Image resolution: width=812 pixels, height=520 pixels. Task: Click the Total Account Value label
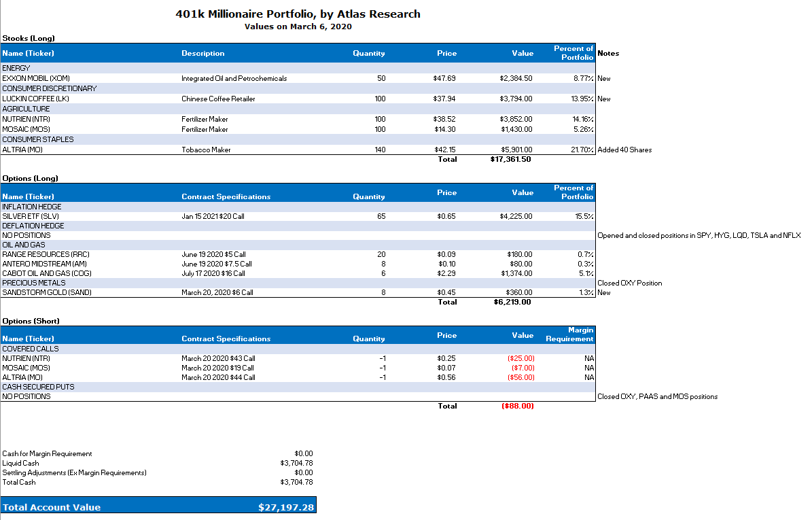tap(52, 508)
